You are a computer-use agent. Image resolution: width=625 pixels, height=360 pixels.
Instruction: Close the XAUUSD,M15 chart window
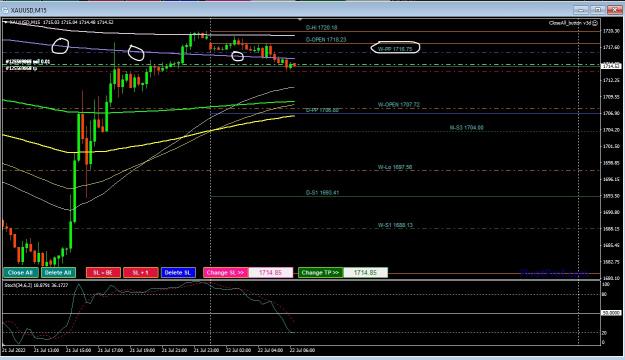[x=615, y=10]
